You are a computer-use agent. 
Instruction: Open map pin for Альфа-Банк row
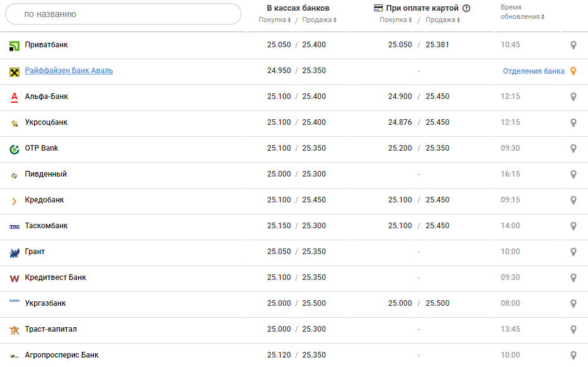point(573,97)
